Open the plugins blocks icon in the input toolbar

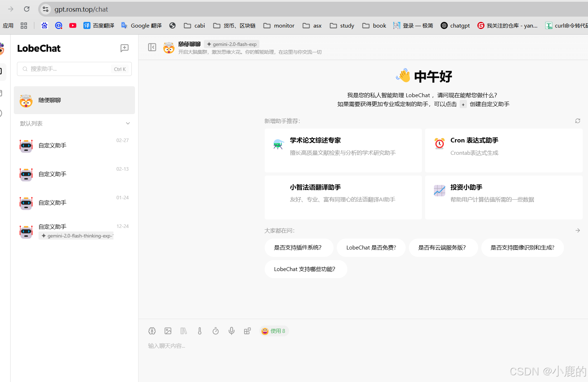247,331
